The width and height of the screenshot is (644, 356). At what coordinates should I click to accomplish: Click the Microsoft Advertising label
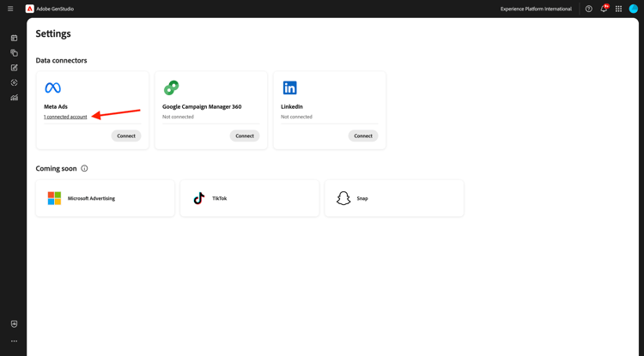click(x=91, y=198)
